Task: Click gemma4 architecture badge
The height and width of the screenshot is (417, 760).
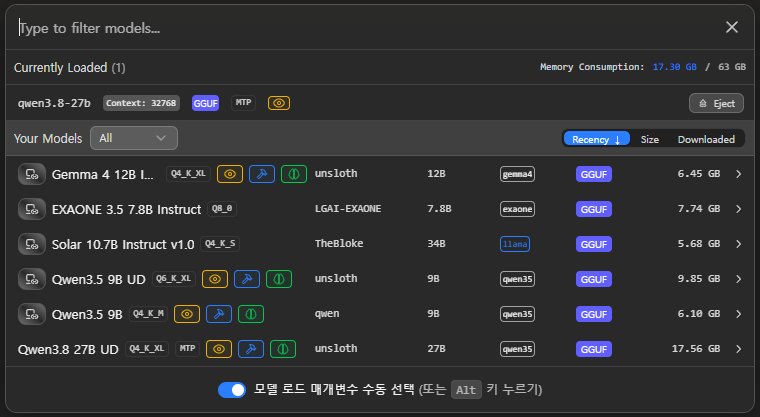Action: pos(517,174)
